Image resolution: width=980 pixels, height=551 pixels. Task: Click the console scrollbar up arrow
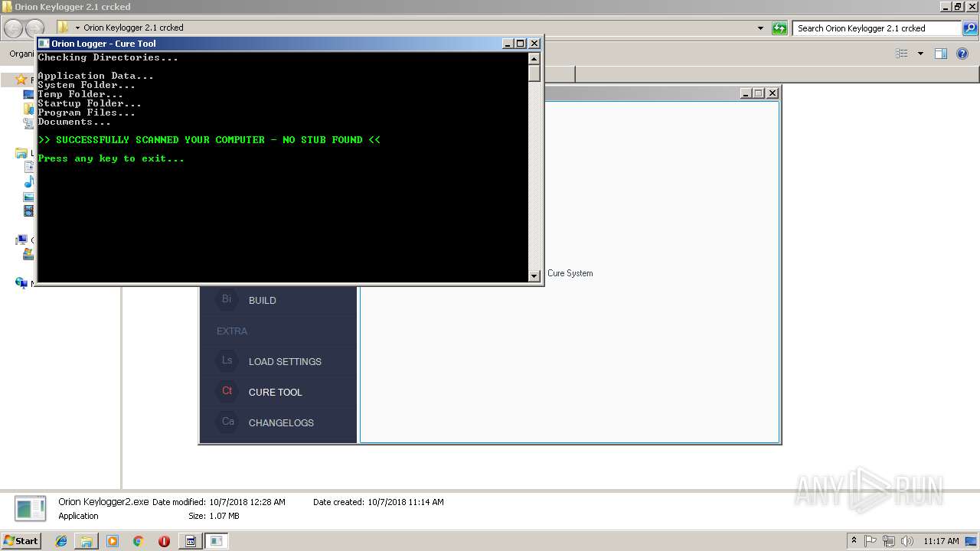pyautogui.click(x=534, y=58)
